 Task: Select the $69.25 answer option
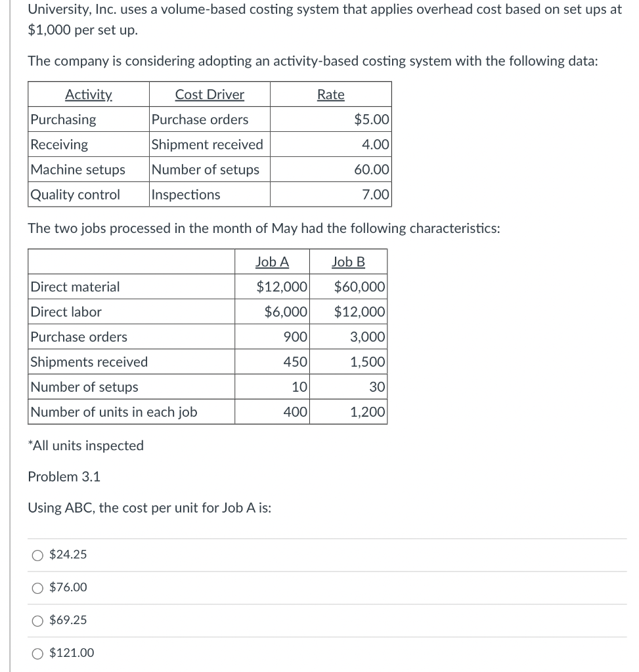click(x=37, y=620)
